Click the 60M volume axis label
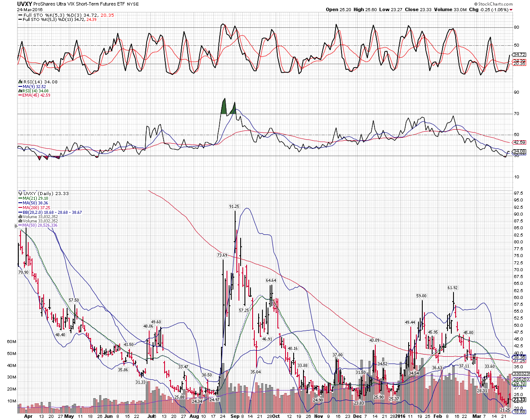Screen dimensions: 530x420 [12, 342]
